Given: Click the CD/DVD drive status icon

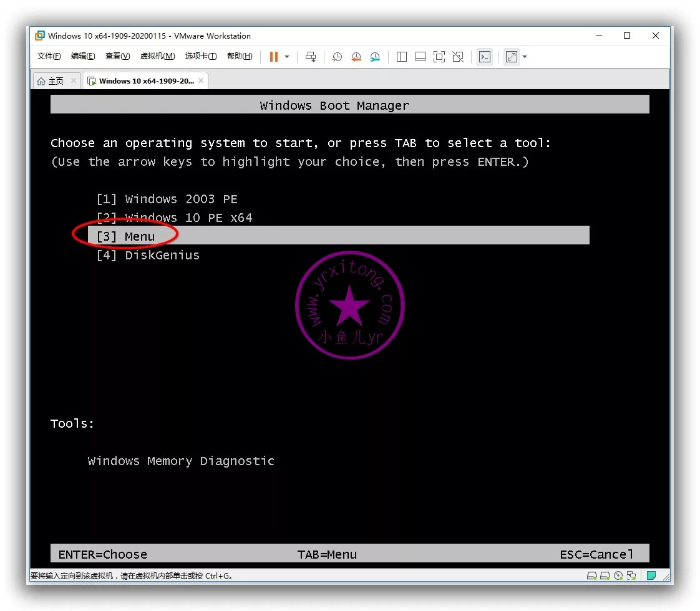Looking at the screenshot, I should coord(618,575).
